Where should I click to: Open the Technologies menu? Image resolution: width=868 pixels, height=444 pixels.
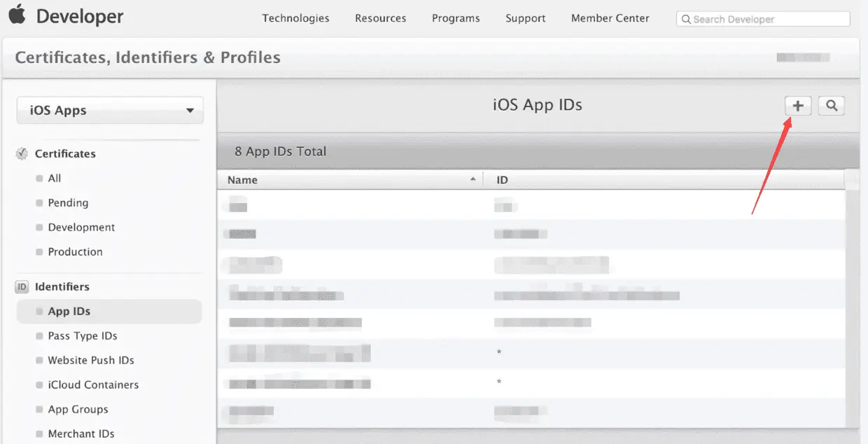pyautogui.click(x=295, y=18)
